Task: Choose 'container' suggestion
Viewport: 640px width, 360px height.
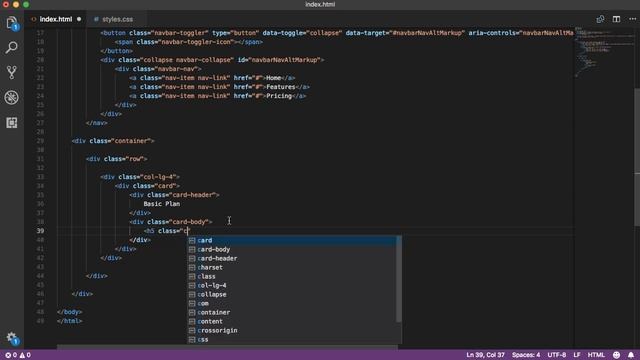Action: click(x=291, y=312)
